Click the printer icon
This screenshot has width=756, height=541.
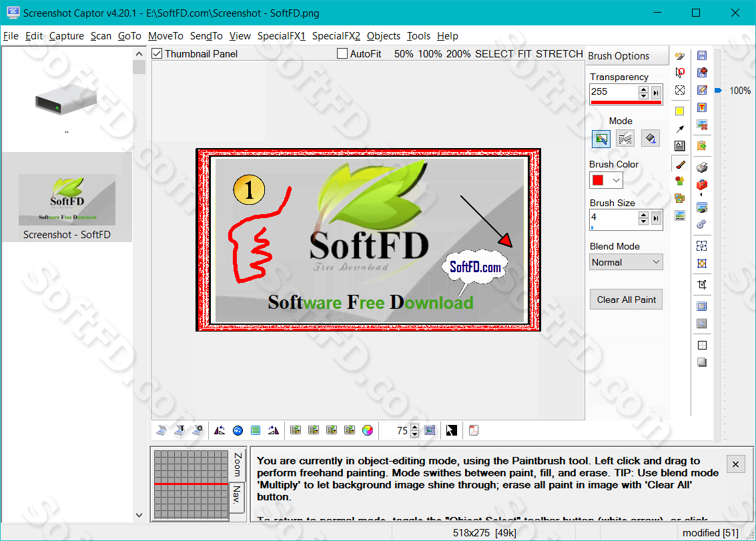702,167
